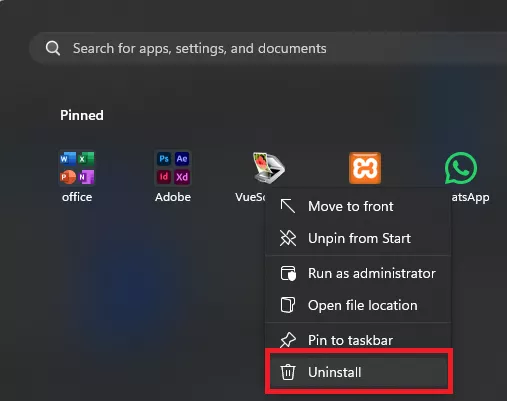Click the shield window icon for administrator
This screenshot has width=507, height=401.
pos(288,273)
